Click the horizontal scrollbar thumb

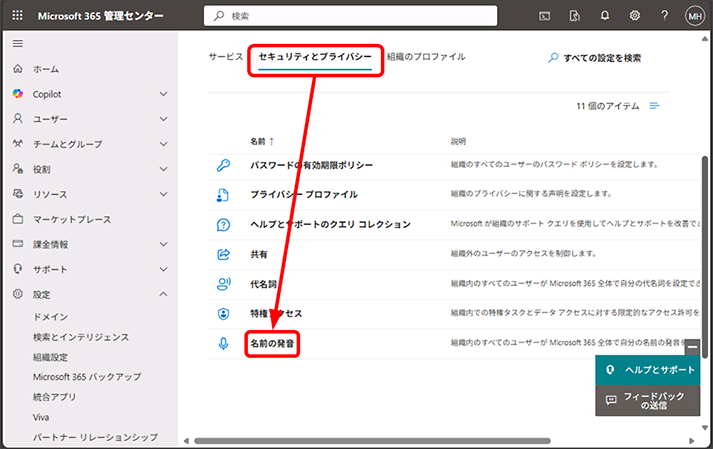372,441
